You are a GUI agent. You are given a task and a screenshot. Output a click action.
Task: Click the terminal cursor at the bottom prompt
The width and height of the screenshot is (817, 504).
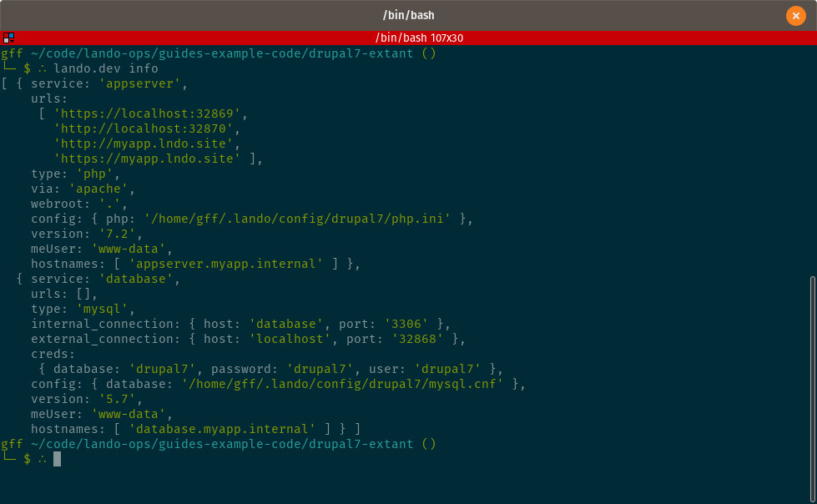(x=58, y=459)
